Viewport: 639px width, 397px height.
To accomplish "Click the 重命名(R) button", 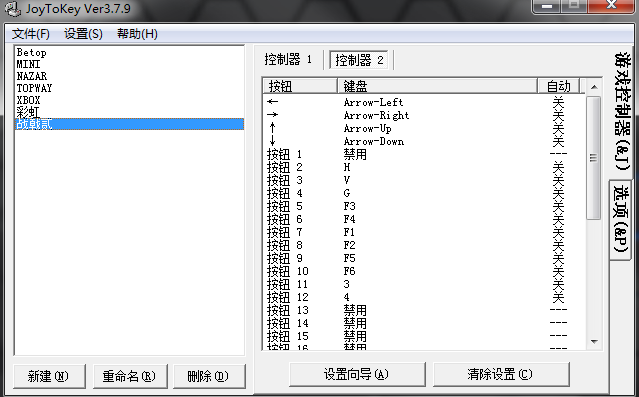I will pos(130,376).
